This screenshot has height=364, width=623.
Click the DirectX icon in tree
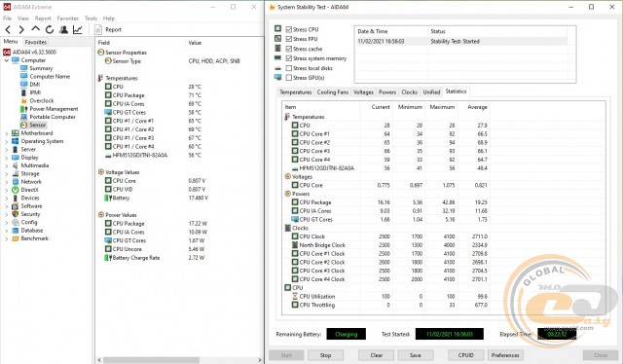point(16,190)
